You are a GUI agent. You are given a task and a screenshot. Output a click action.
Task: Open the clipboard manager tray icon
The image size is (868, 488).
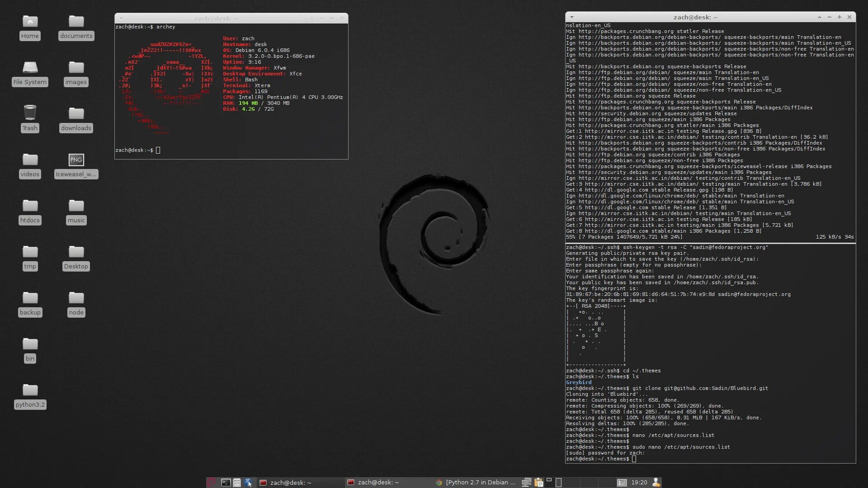tap(538, 483)
